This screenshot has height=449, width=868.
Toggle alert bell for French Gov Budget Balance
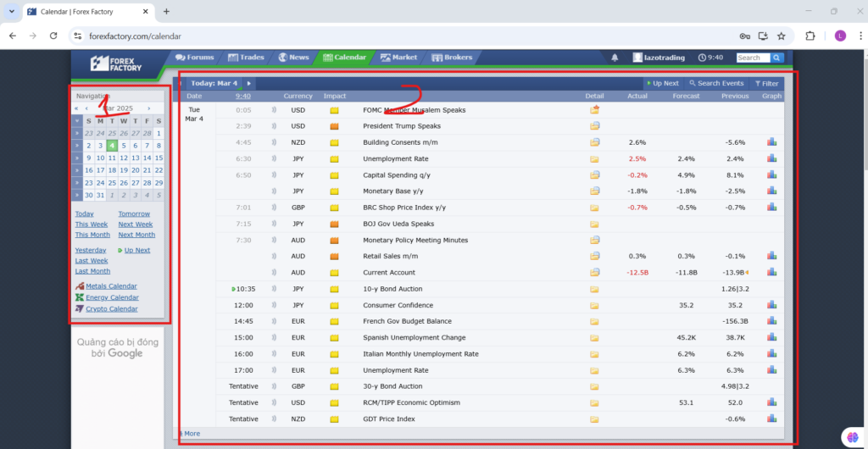click(x=274, y=321)
